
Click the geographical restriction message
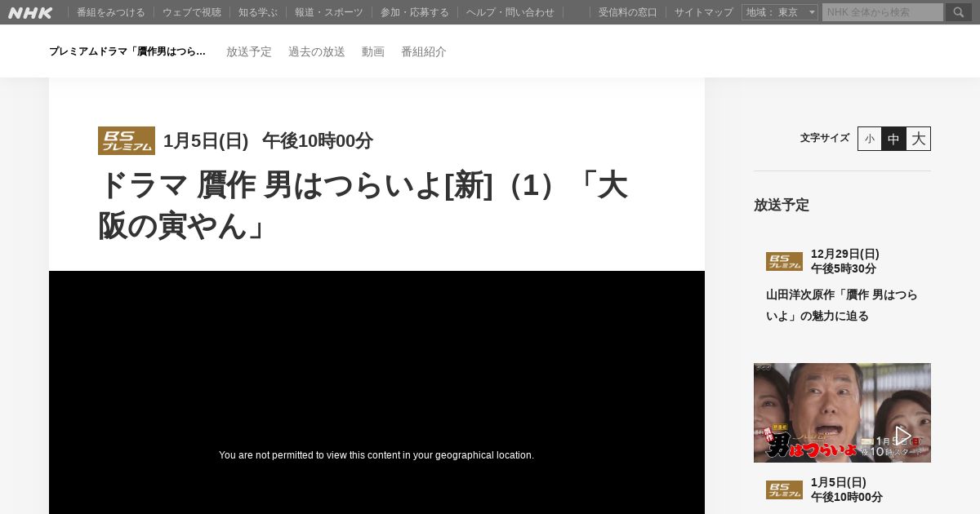click(376, 455)
